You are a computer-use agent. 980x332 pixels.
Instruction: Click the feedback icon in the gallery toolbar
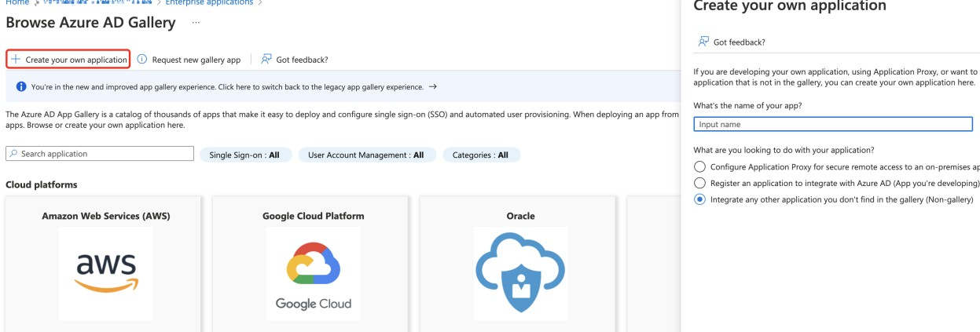(x=266, y=60)
